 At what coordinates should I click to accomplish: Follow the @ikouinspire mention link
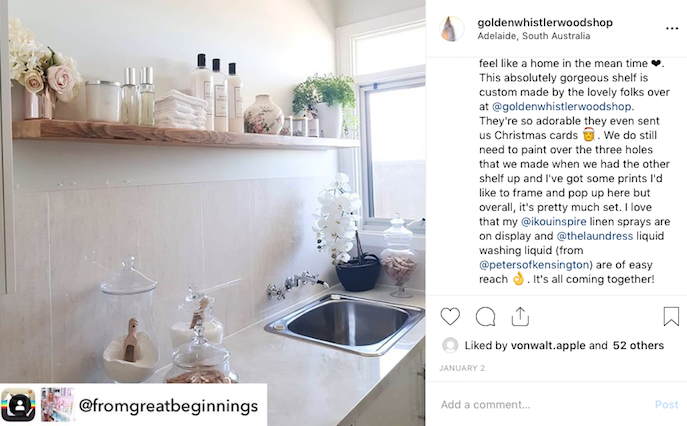point(553,221)
